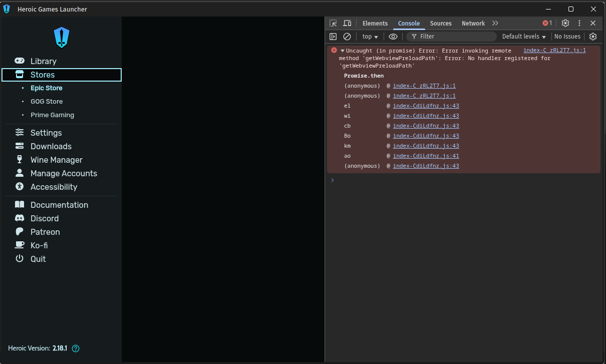
Task: Click the help icon beside Heroic Version
Action: pyautogui.click(x=76, y=348)
